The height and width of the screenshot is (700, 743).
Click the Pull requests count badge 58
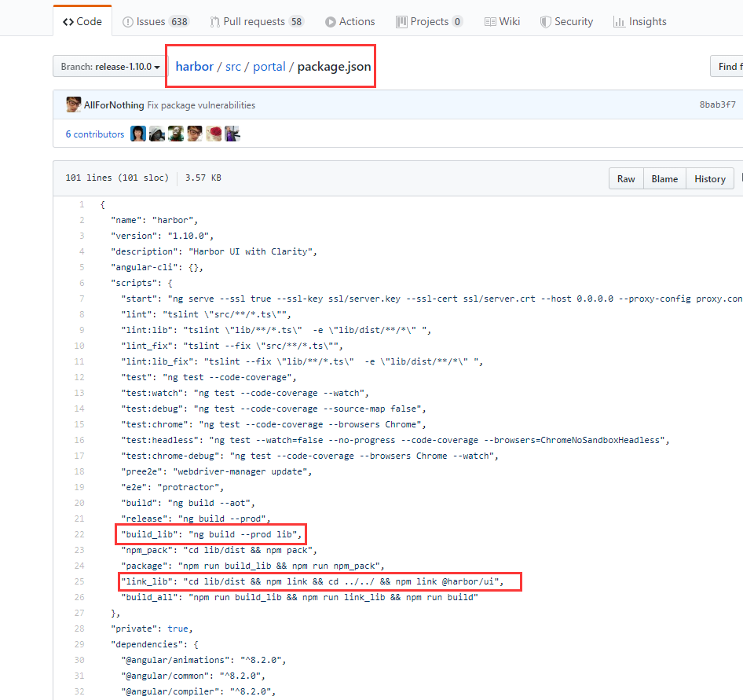click(x=296, y=22)
